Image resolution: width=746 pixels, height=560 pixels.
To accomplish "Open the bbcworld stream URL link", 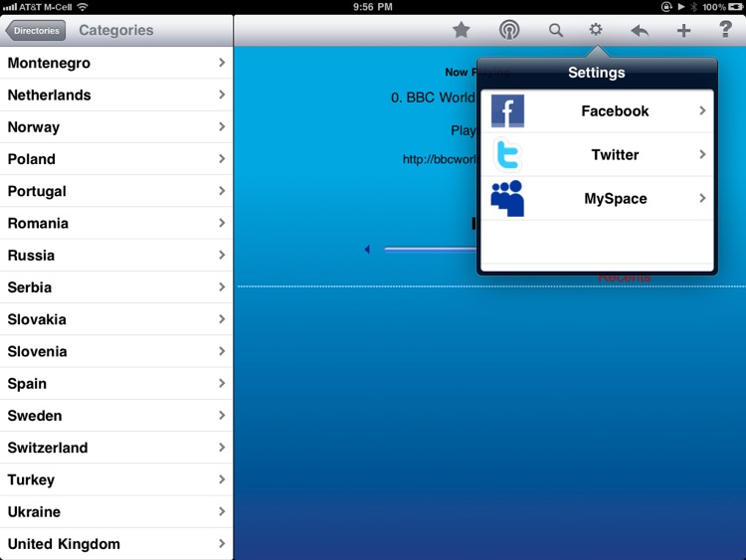I will pyautogui.click(x=439, y=159).
